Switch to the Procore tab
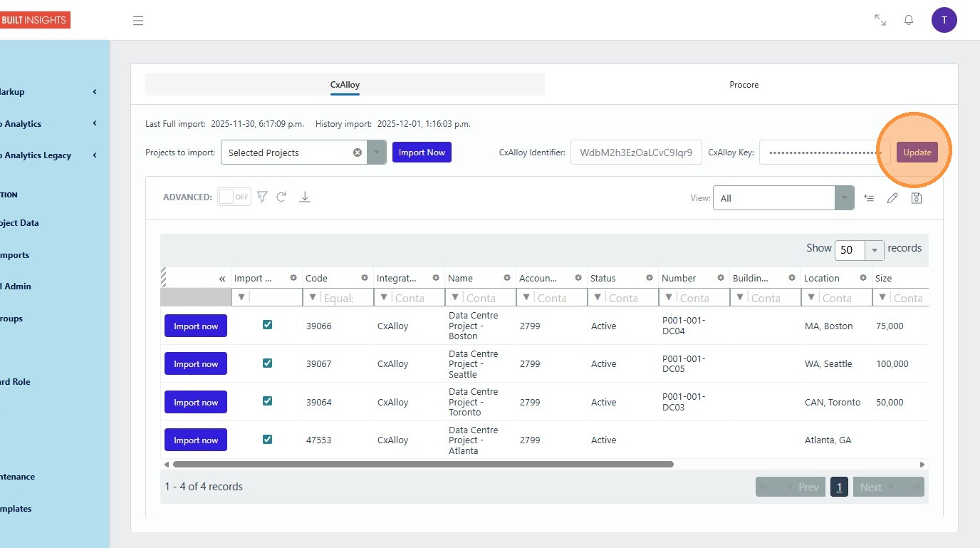Image resolution: width=980 pixels, height=548 pixels. point(744,85)
